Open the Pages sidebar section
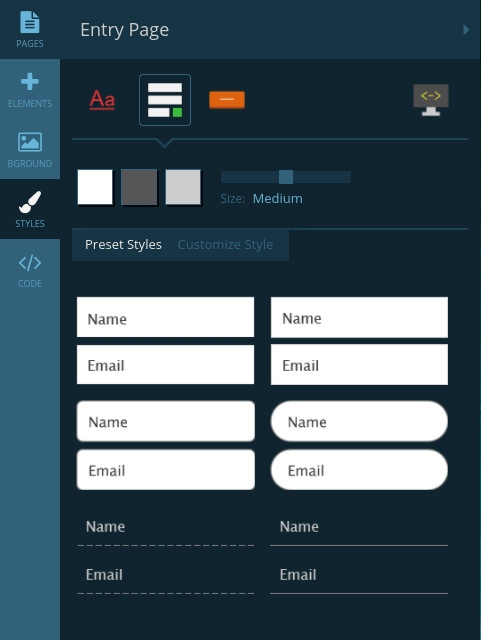Screen dimensions: 481x640 30,29
